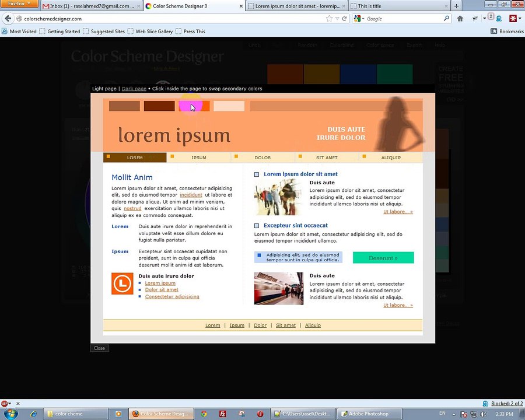Open the Opera taskbar icon

[x=260, y=414]
